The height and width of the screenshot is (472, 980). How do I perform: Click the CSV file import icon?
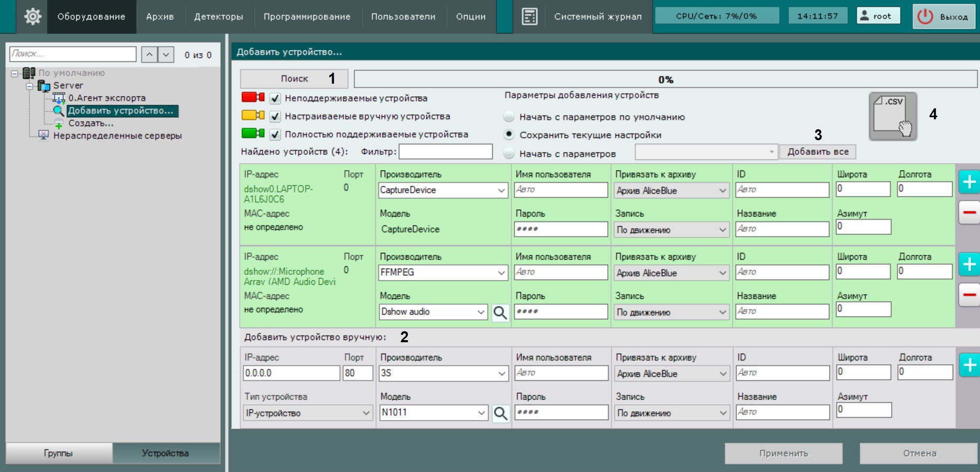[892, 116]
